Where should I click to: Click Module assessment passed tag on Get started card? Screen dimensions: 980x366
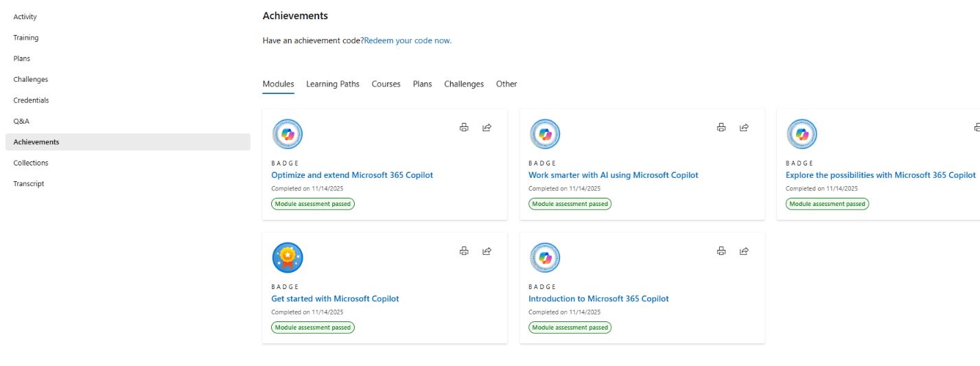click(313, 328)
